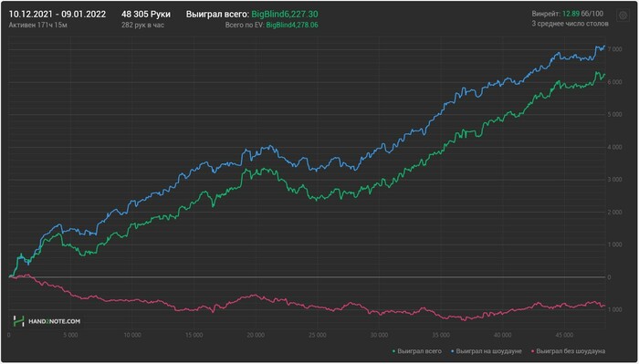Toggle the green Выиграл всего legend
The image size is (639, 364).
pos(417,350)
